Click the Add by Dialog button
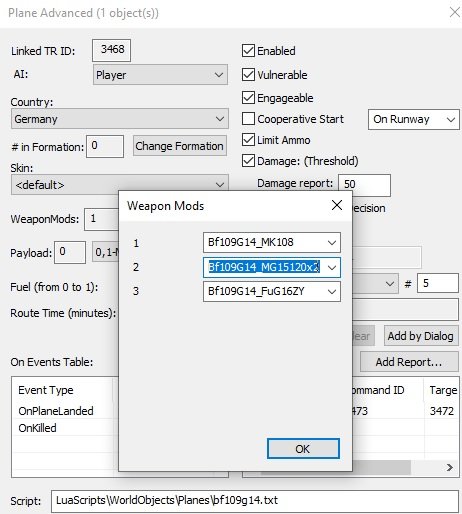This screenshot has width=462, height=514. coord(421,336)
